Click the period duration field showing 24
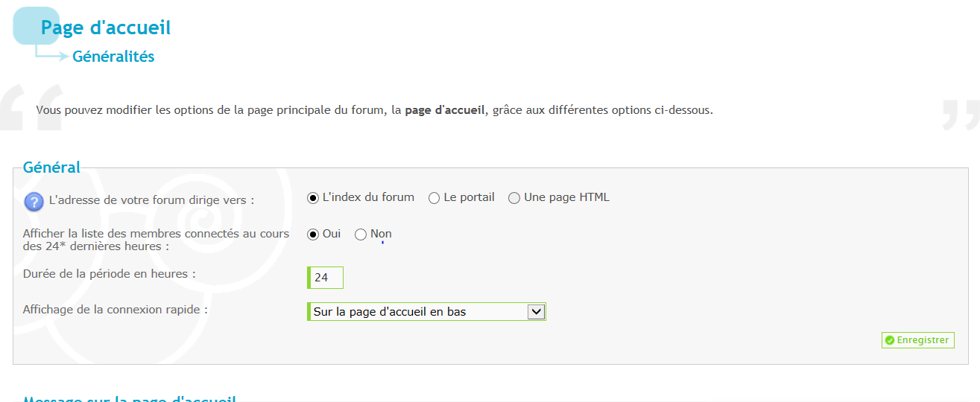Image resolution: width=980 pixels, height=402 pixels. coord(326,278)
